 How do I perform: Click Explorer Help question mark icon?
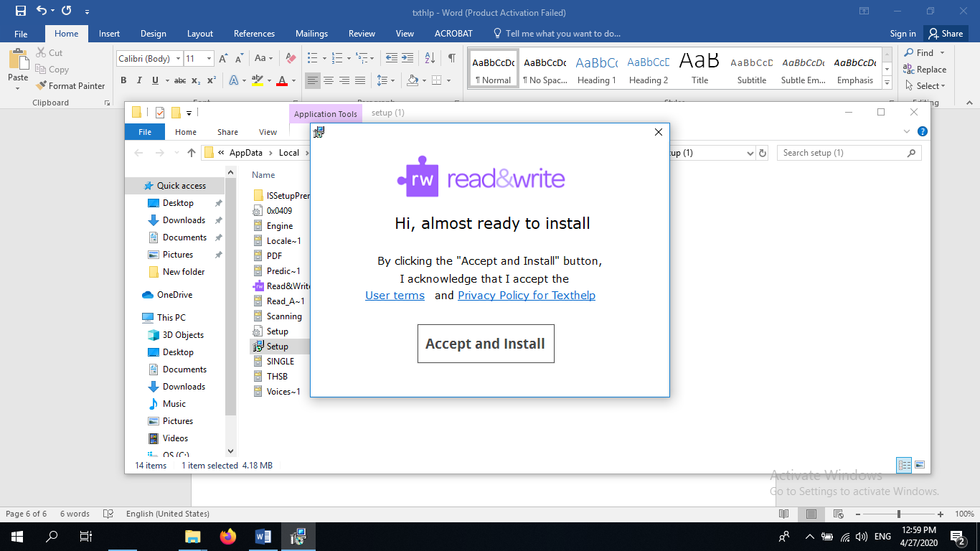coord(923,131)
